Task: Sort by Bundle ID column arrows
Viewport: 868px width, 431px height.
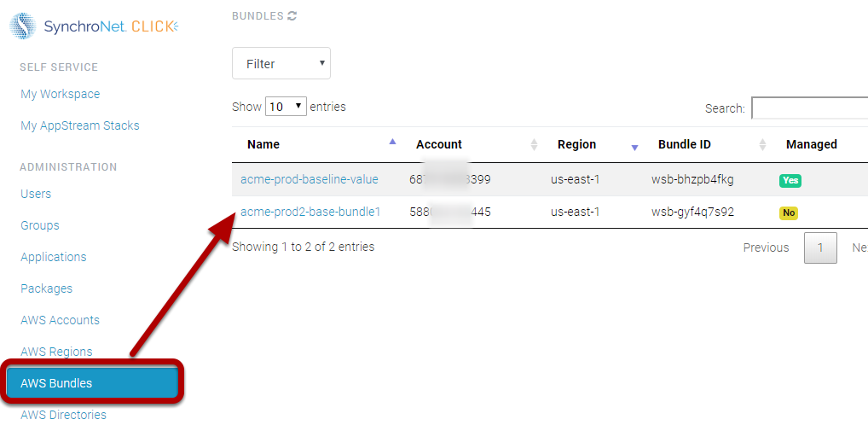Action: point(763,144)
